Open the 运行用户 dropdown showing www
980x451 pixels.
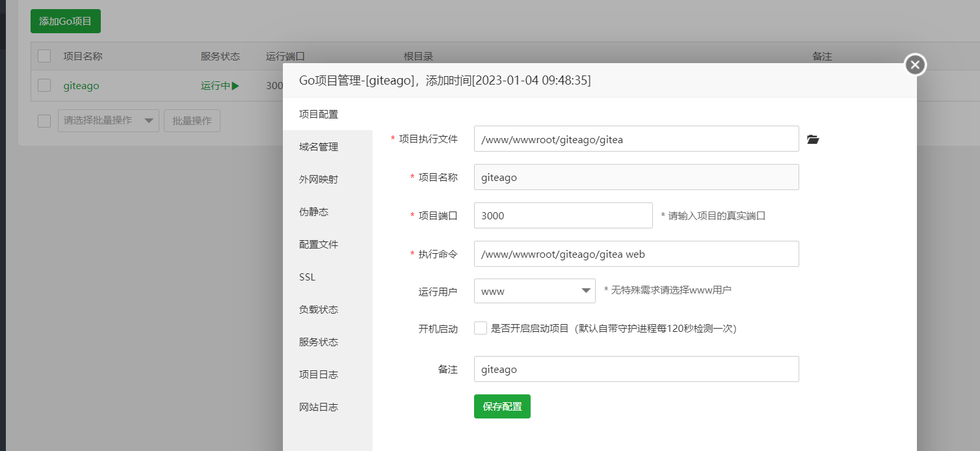pyautogui.click(x=533, y=290)
